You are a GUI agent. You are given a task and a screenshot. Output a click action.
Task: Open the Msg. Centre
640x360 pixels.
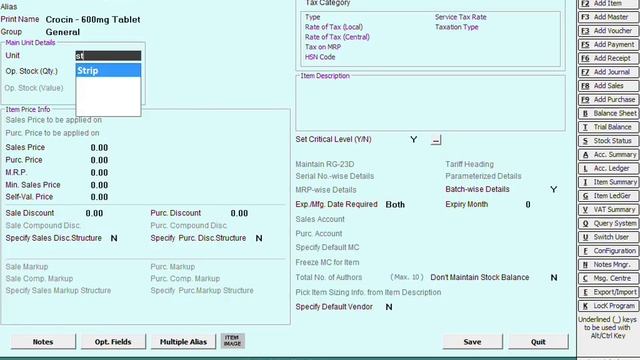tap(608, 278)
